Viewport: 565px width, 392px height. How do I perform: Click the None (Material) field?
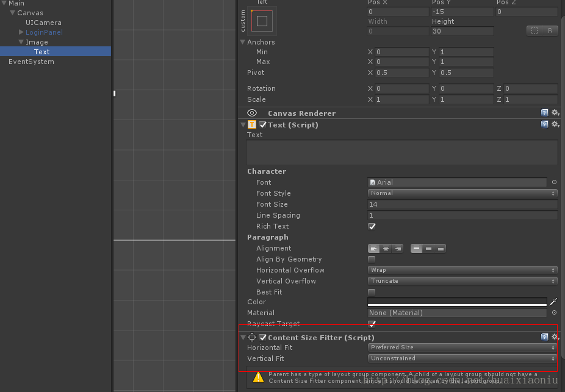point(457,313)
